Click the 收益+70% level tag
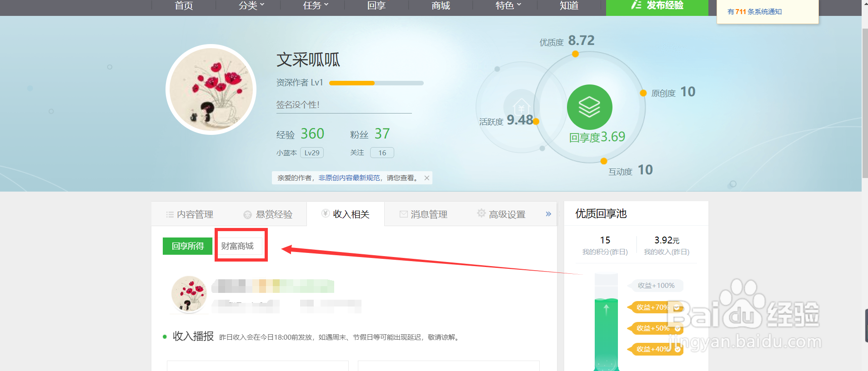The image size is (868, 371). (x=655, y=307)
